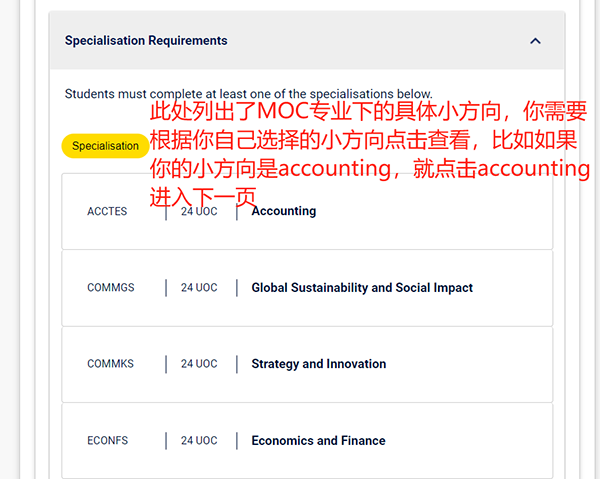Click 24 UOC in the Accounting row
600x479 pixels.
199,212
